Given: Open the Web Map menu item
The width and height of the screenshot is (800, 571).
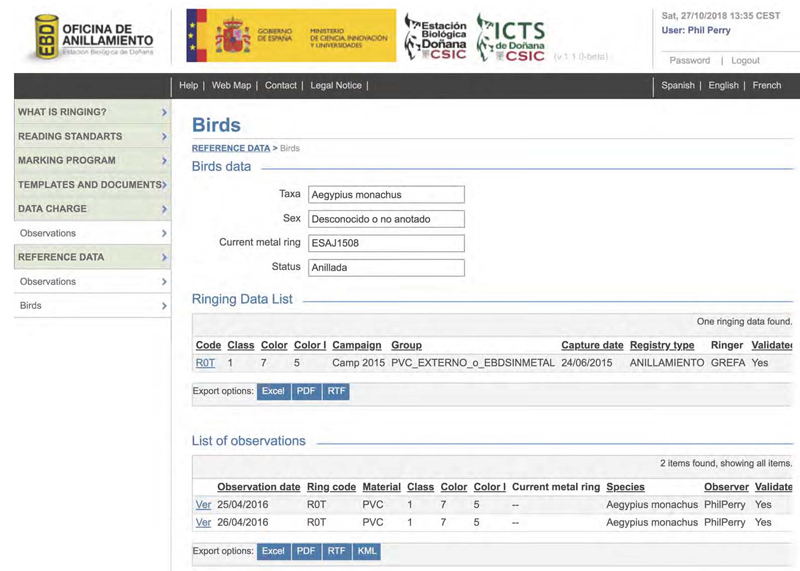Looking at the screenshot, I should pos(231,85).
